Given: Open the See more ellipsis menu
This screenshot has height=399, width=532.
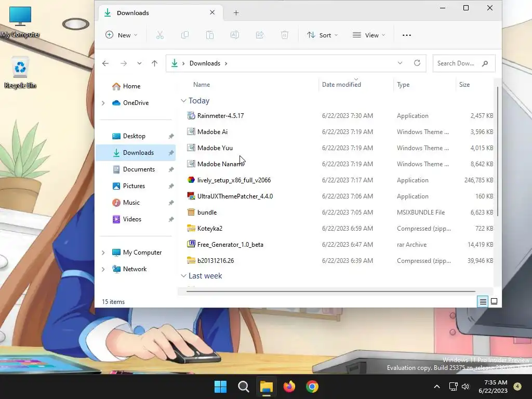Looking at the screenshot, I should 406,35.
